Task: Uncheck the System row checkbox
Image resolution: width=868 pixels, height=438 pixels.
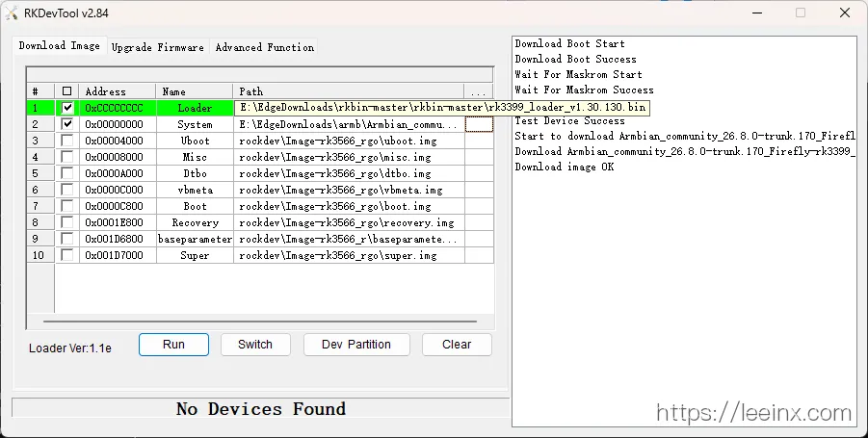Action: point(67,124)
